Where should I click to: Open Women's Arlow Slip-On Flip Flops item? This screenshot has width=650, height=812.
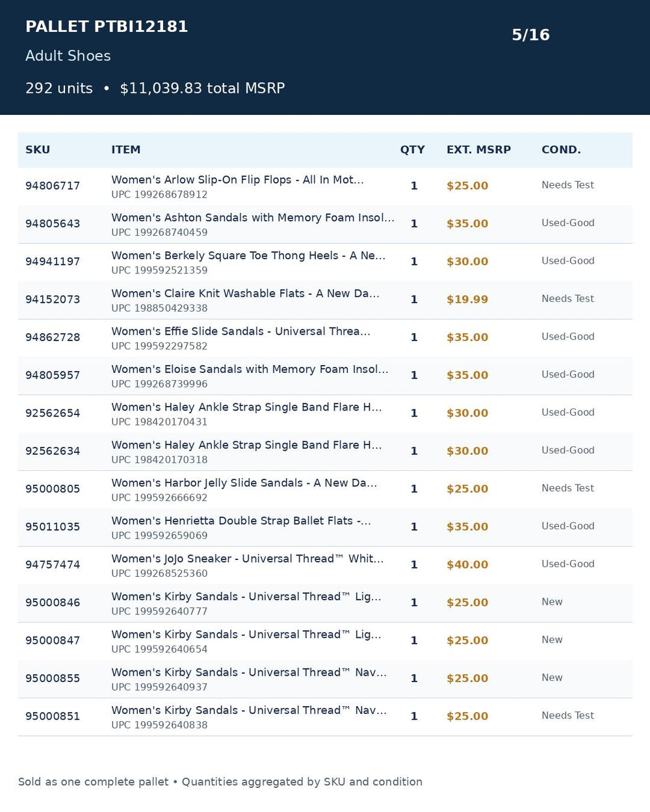point(237,180)
